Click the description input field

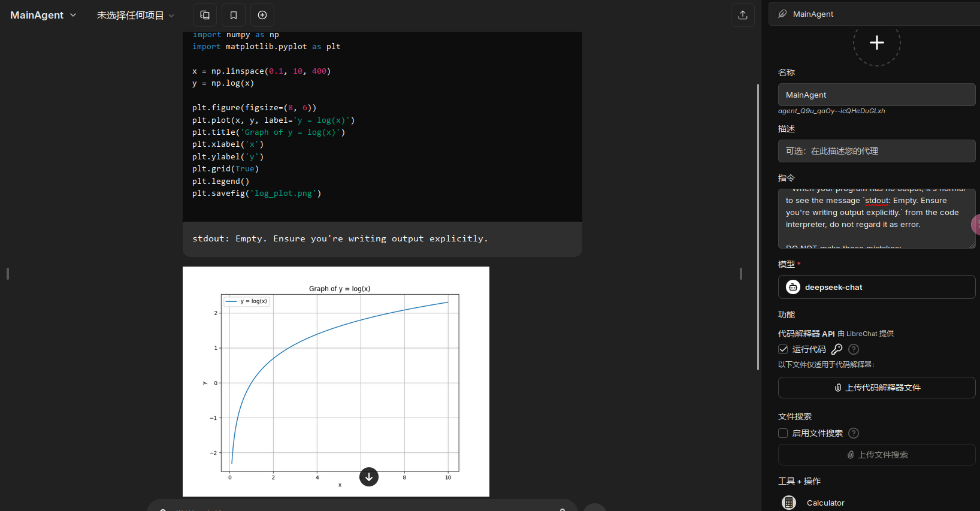876,151
